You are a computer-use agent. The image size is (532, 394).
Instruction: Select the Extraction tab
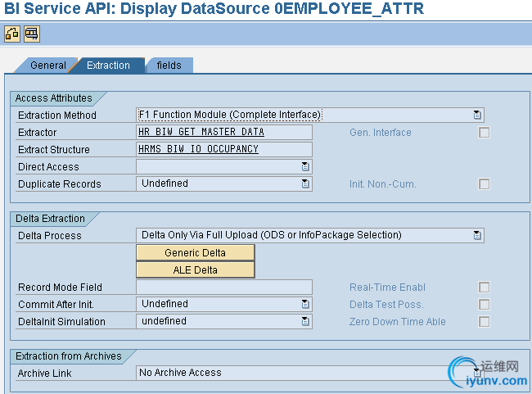[108, 66]
